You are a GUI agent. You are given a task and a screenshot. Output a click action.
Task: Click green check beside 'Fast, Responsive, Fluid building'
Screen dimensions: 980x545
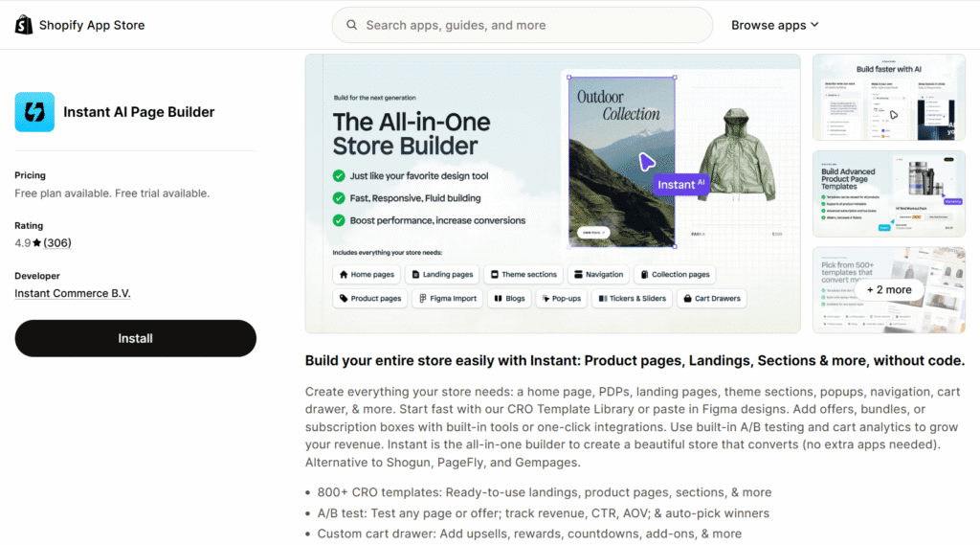[339, 198]
